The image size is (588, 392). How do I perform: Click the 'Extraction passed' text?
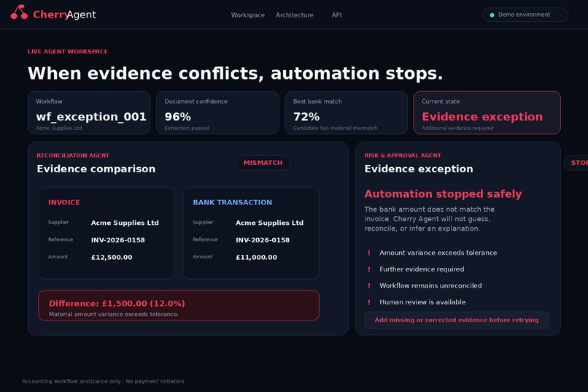(x=187, y=128)
